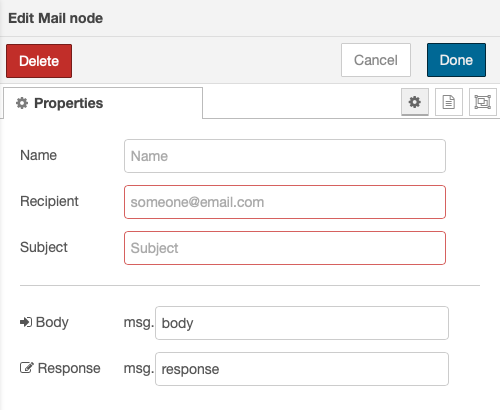Open the node description document icon
The width and height of the screenshot is (500, 410).
pos(449,102)
